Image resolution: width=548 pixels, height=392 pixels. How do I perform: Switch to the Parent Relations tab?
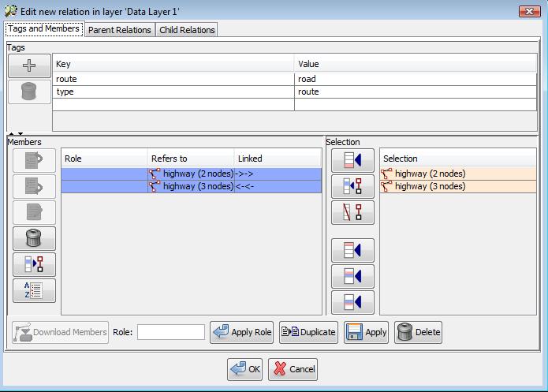coord(119,30)
